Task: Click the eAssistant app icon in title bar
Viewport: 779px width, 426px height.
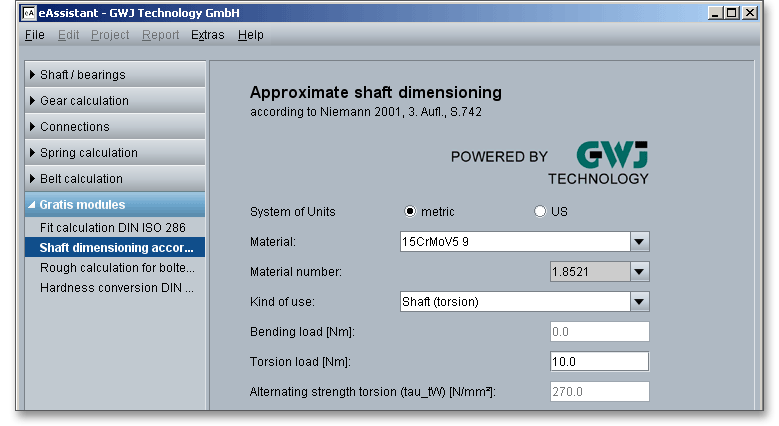Action: click(x=28, y=14)
